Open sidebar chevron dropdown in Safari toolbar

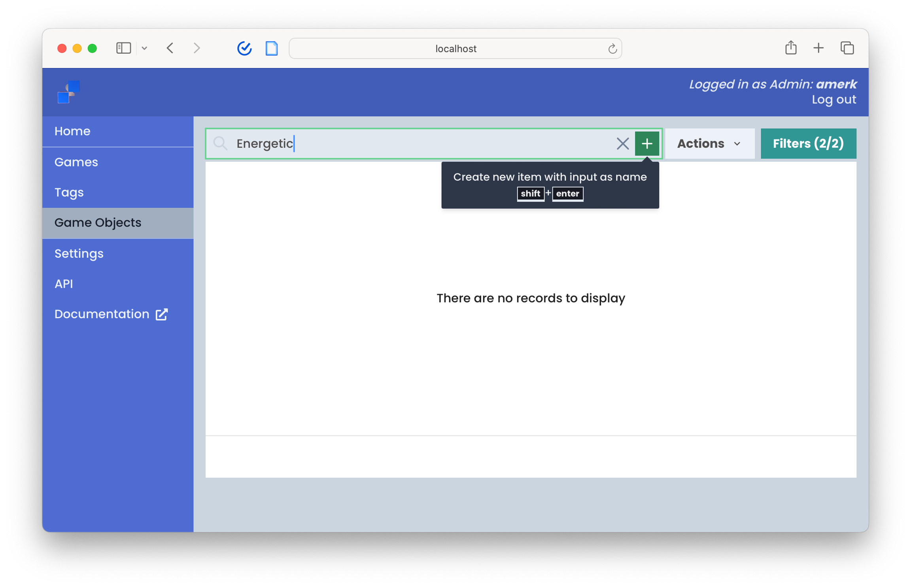(144, 48)
